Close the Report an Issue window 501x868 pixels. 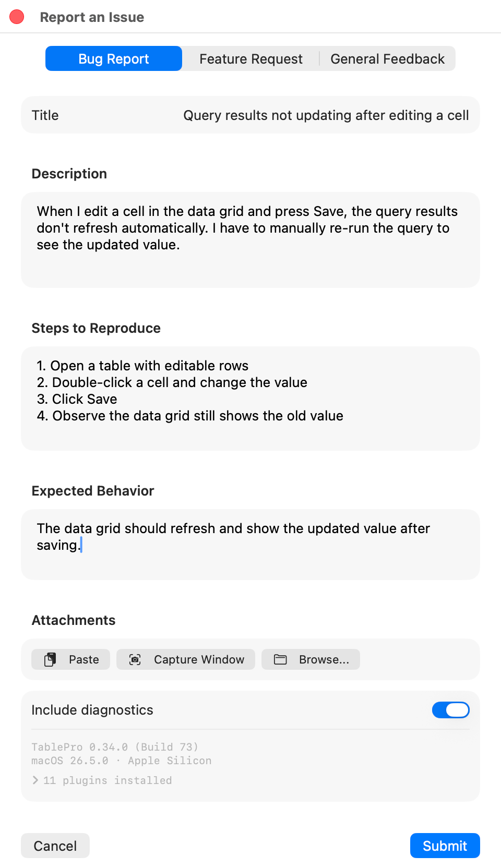tap(17, 17)
